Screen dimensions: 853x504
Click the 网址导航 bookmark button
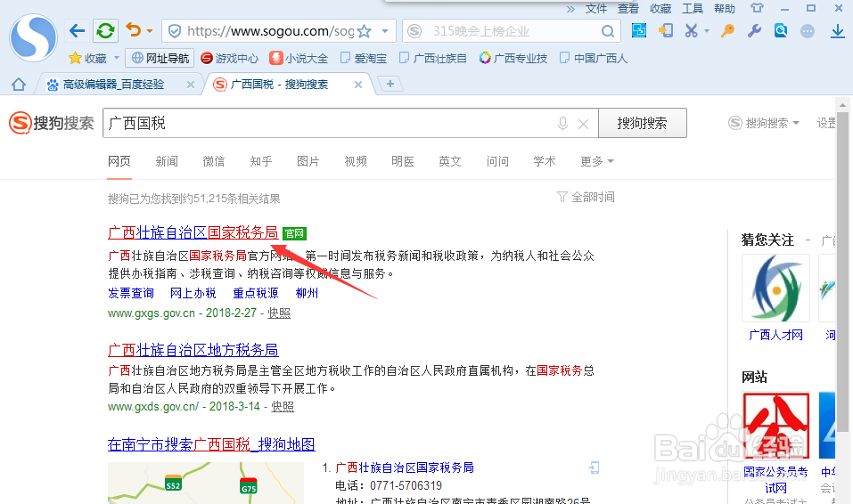click(160, 58)
